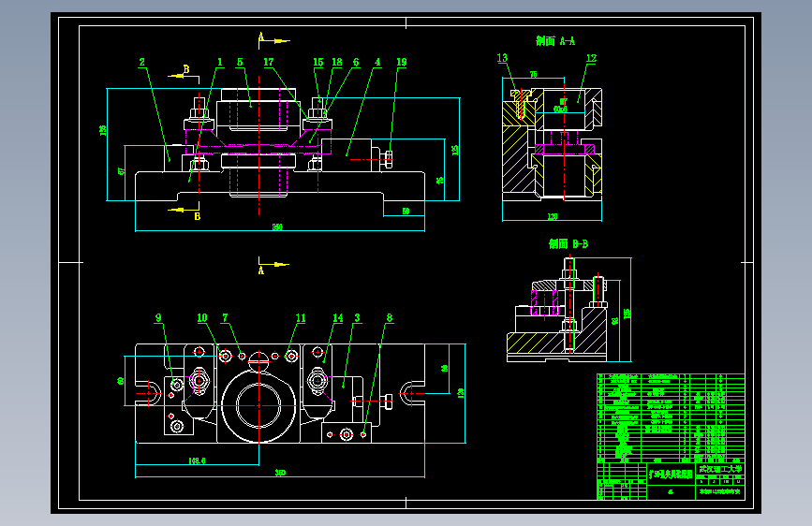Click part number 12 in section A-A
Viewport: 812px width, 526px height.
coord(591,59)
